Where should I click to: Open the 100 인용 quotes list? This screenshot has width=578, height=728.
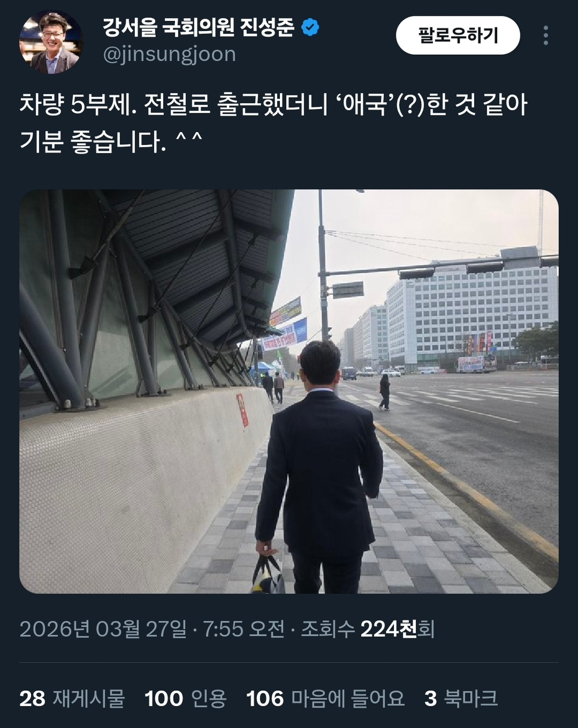click(186, 699)
